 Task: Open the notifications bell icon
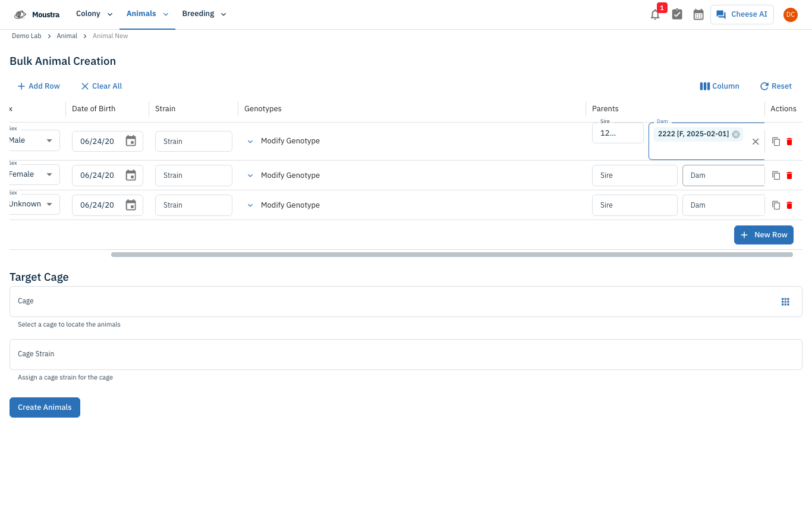(655, 14)
